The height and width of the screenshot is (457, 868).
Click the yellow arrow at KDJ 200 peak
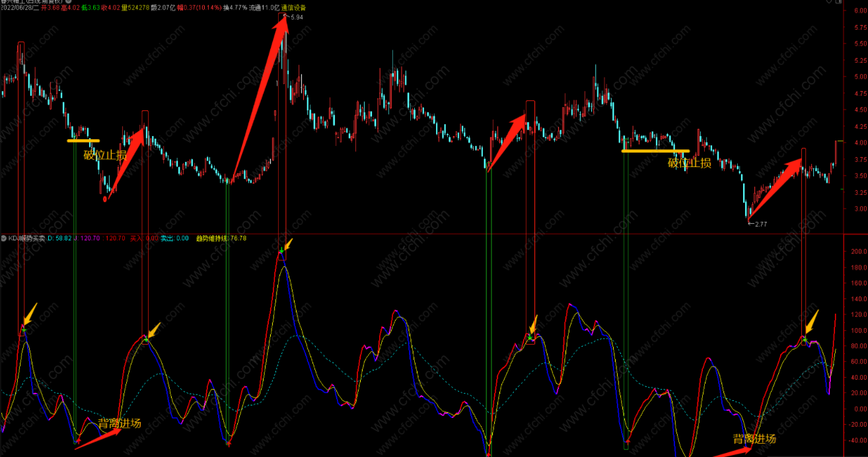click(288, 244)
